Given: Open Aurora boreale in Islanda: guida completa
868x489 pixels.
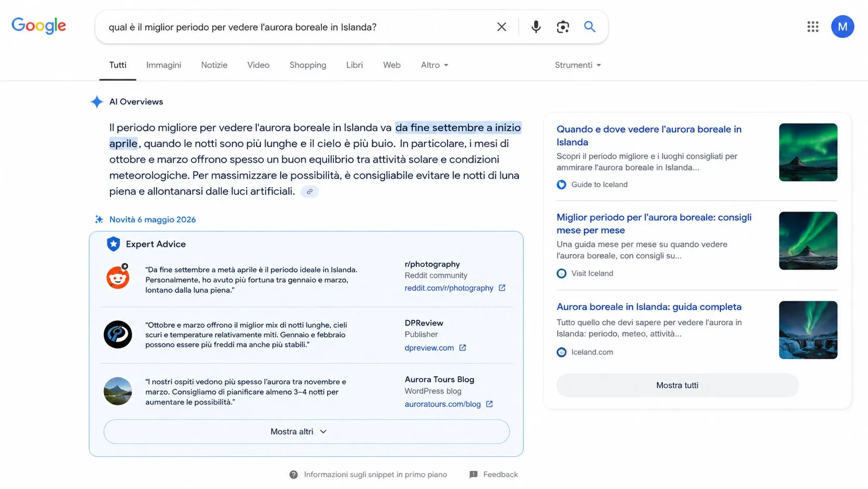Looking at the screenshot, I should pyautogui.click(x=649, y=307).
